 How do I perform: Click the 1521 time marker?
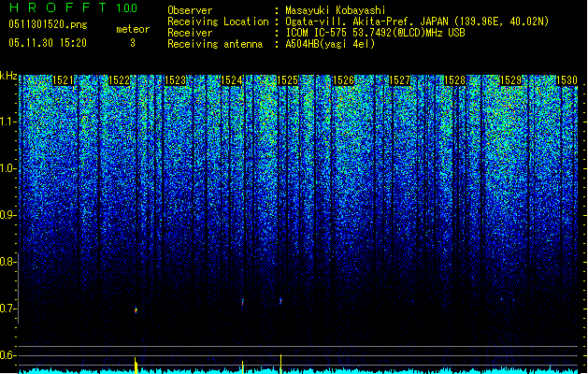(63, 80)
